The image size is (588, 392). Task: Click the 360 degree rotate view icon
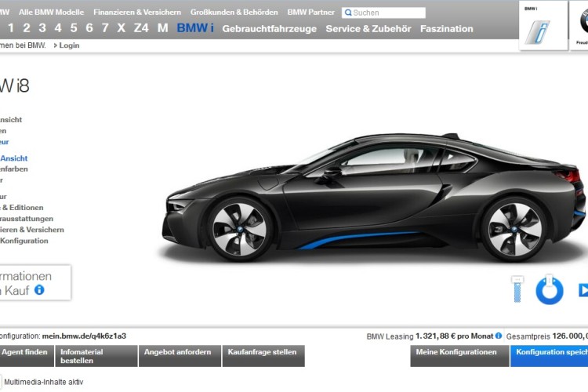pyautogui.click(x=550, y=289)
